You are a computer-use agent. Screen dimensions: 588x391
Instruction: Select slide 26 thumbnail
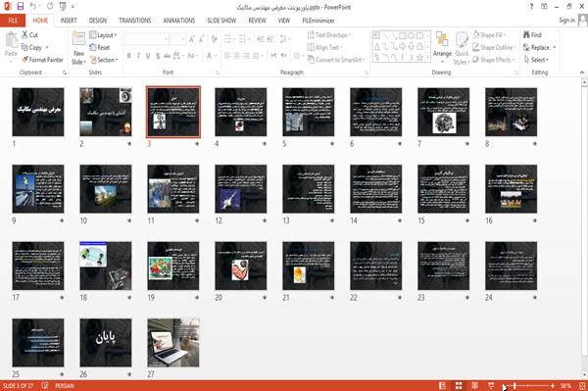point(106,343)
